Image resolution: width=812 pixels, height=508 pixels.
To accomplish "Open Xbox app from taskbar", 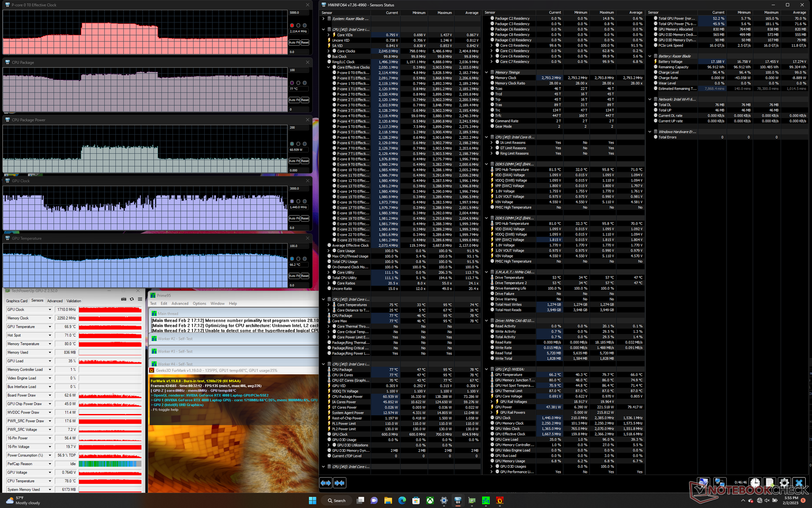I will pyautogui.click(x=430, y=500).
